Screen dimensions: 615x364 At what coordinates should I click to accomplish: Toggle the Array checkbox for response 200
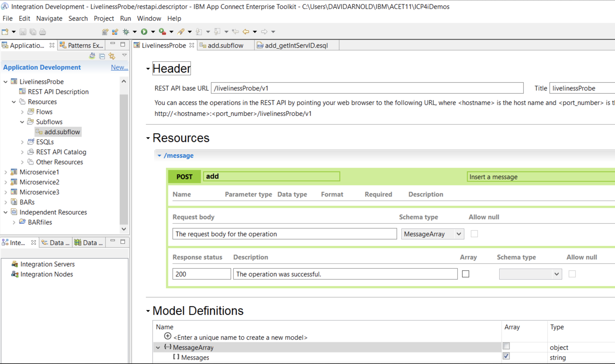click(x=465, y=274)
